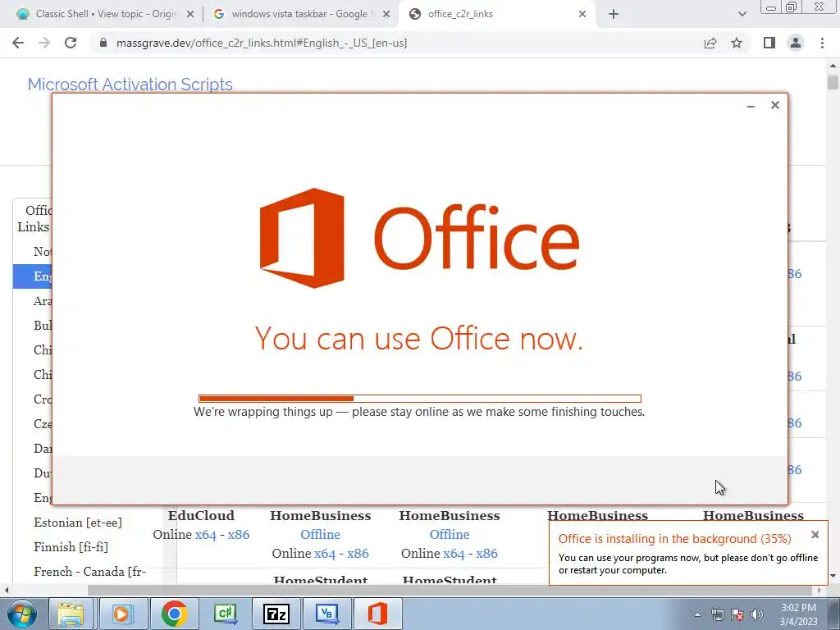Open first HomeBusiness Offline link
The image size is (840, 630).
pos(321,535)
